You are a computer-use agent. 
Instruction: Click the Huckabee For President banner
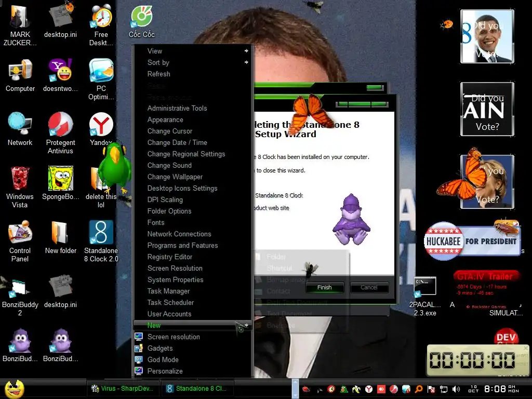point(472,241)
